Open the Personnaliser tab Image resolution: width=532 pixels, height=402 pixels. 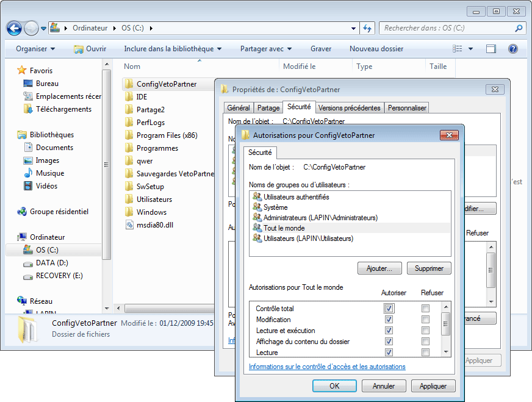[407, 107]
